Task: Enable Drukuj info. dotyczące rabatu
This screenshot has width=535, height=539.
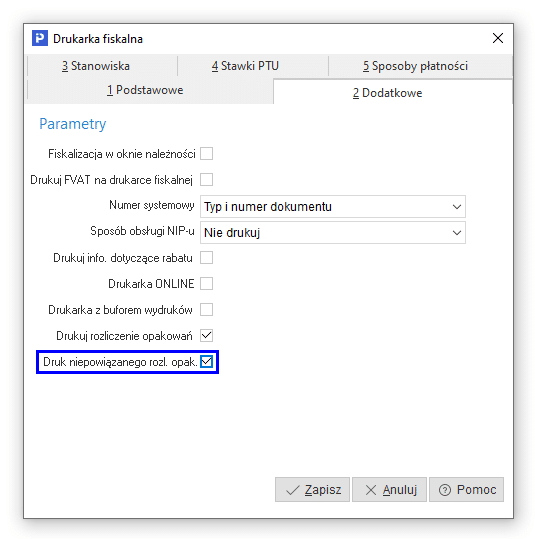Action: pyautogui.click(x=206, y=257)
